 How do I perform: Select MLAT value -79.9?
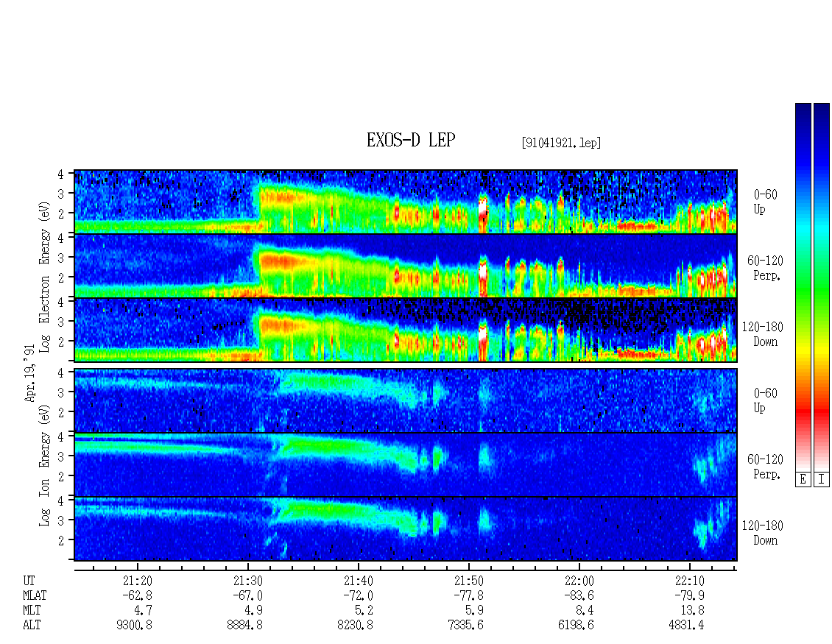(689, 595)
